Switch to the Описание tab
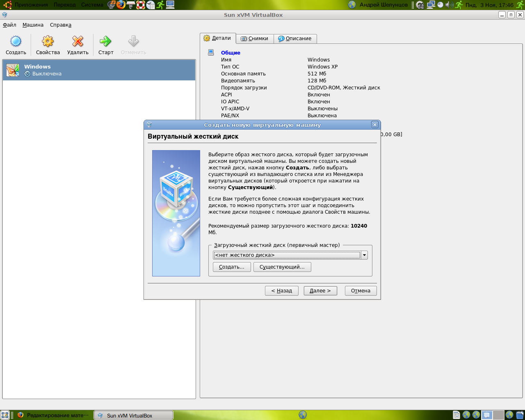Viewport: 525px width, 420px height. click(295, 39)
